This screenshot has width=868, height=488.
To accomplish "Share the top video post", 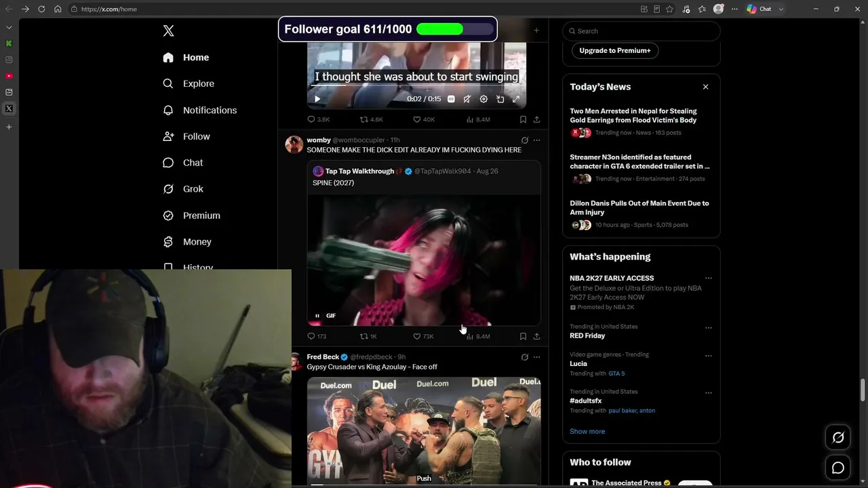I will pos(536,119).
